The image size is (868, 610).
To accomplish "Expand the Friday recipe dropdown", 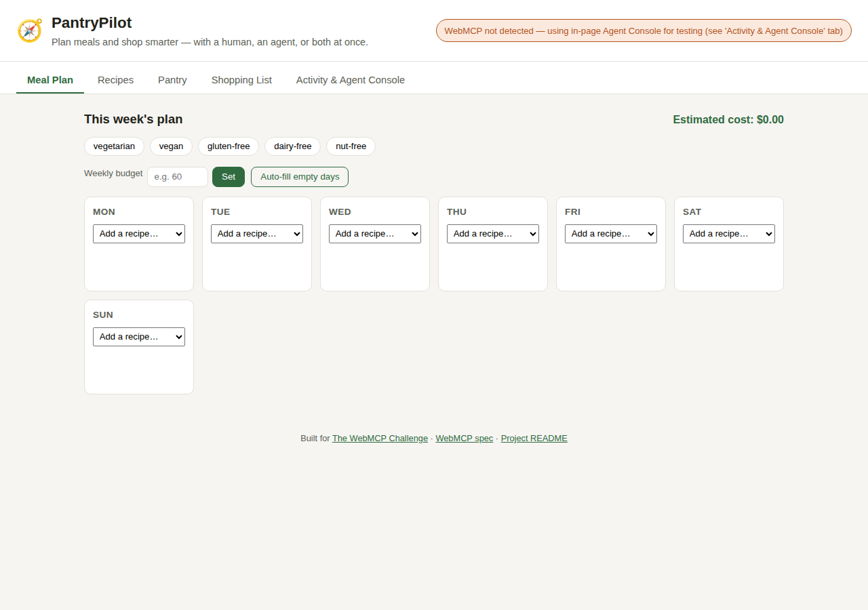I will 611,234.
